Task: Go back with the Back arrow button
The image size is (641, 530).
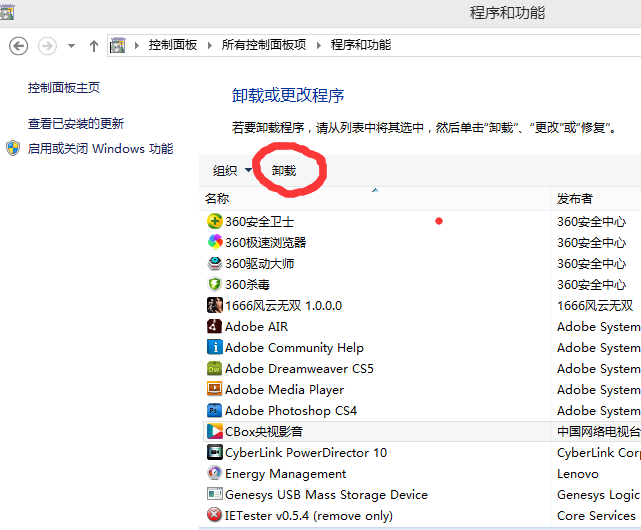Action: [18, 46]
